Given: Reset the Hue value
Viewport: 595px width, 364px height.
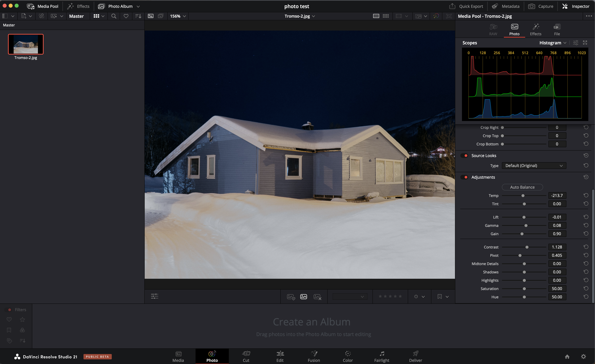Looking at the screenshot, I should click(x=586, y=297).
